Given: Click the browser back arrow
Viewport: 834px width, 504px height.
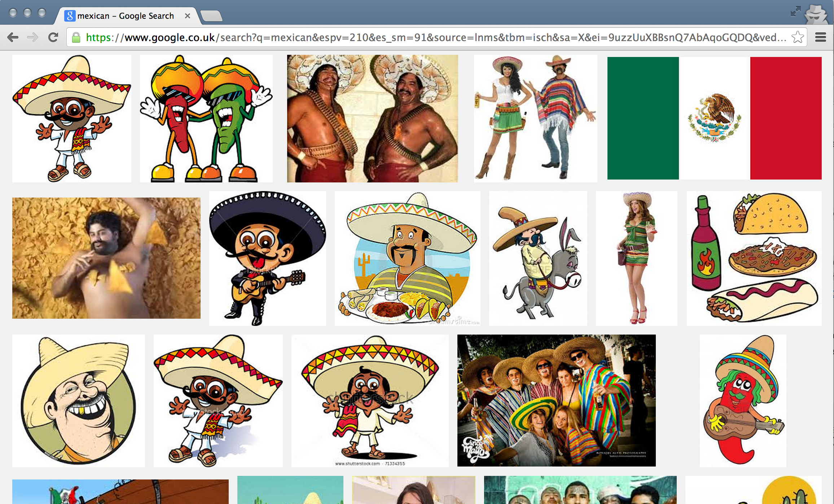Looking at the screenshot, I should pos(13,37).
